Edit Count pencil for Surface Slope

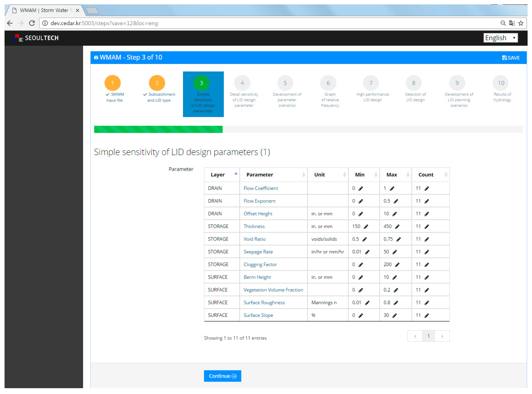[427, 316]
